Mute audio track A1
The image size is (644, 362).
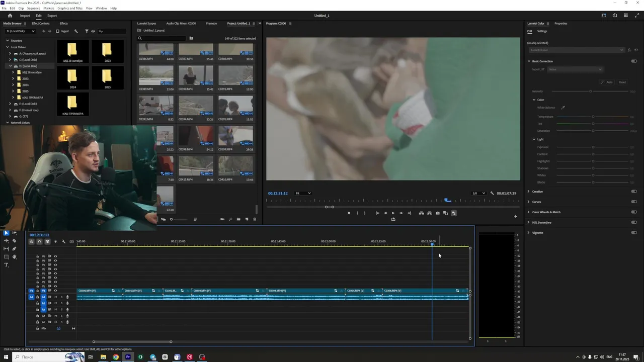pos(55,297)
